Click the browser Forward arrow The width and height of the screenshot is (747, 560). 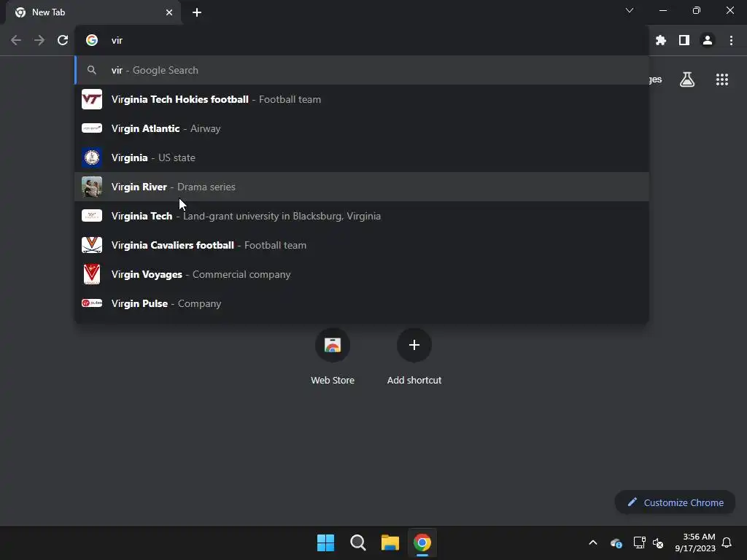pos(39,41)
